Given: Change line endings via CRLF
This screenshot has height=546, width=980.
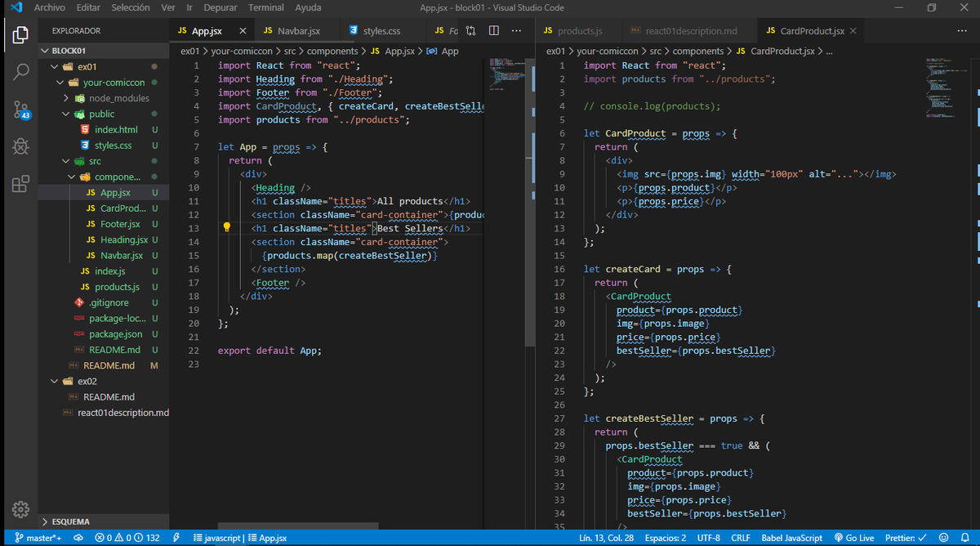Looking at the screenshot, I should tap(741, 538).
